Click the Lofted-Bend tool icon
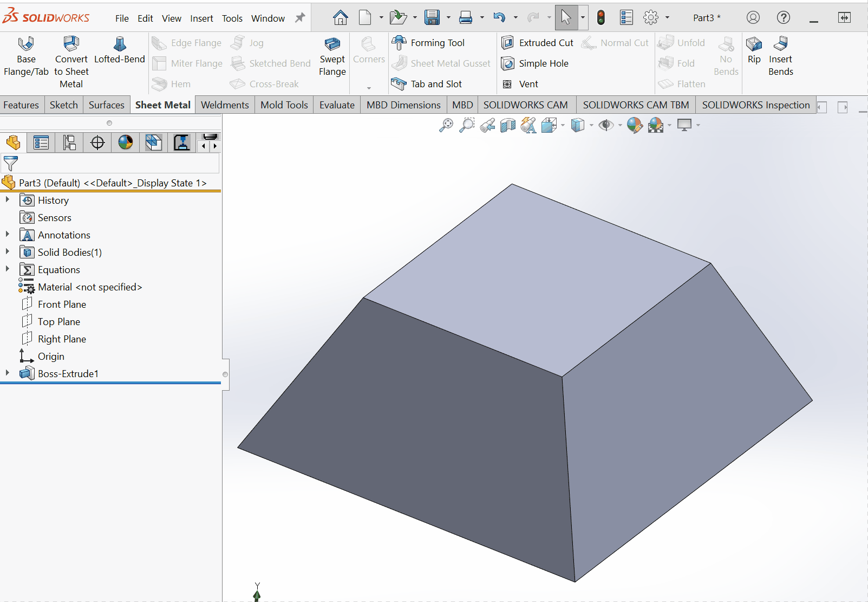Screen dimensions: 868x602 pos(120,44)
